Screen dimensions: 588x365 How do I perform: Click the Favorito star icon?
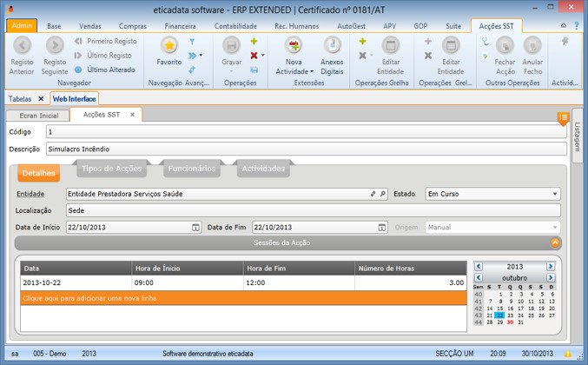pyautogui.click(x=169, y=46)
